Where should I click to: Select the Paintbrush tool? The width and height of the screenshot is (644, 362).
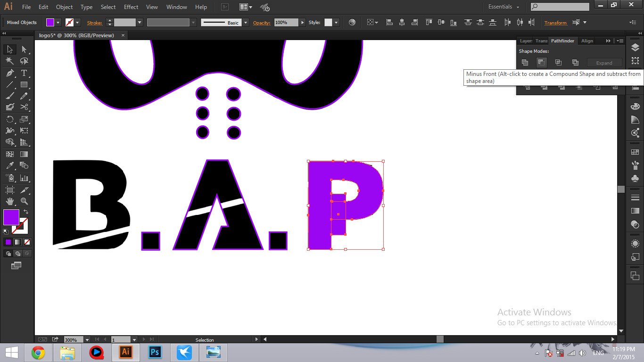10,96
